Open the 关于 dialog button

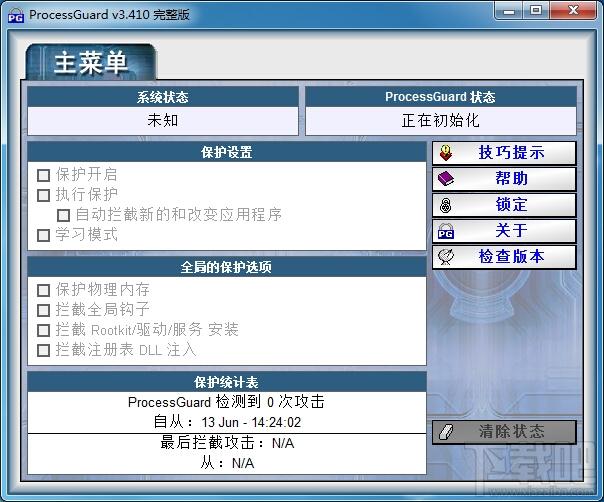tap(504, 231)
